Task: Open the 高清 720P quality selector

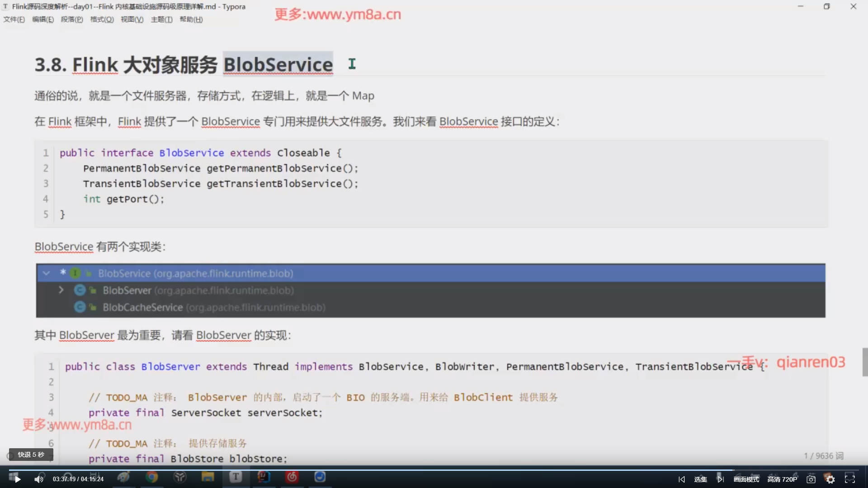Action: tap(782, 479)
